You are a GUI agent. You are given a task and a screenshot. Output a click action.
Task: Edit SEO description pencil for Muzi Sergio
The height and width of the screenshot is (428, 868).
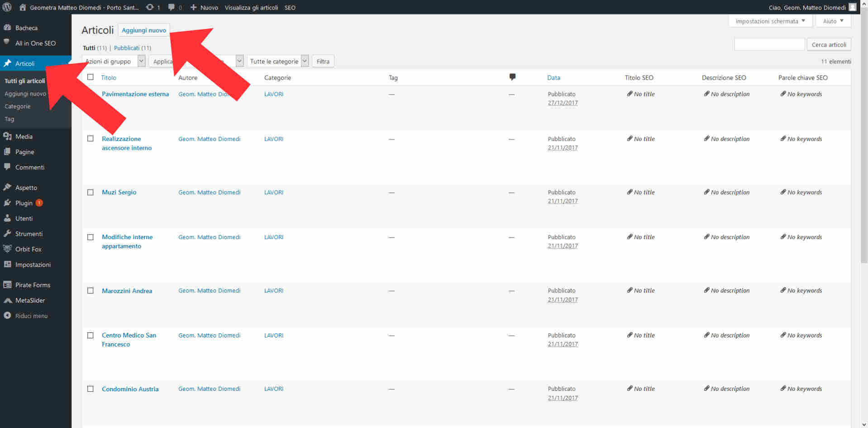(706, 192)
